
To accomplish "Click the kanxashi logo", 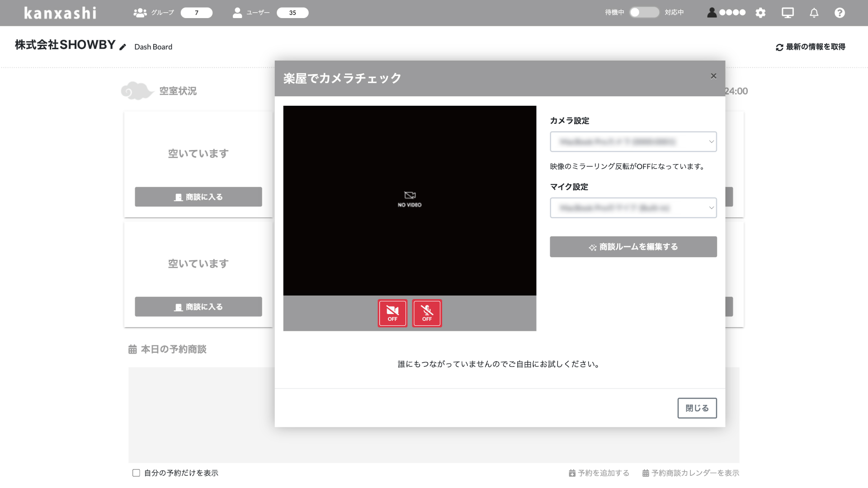I will tap(60, 13).
